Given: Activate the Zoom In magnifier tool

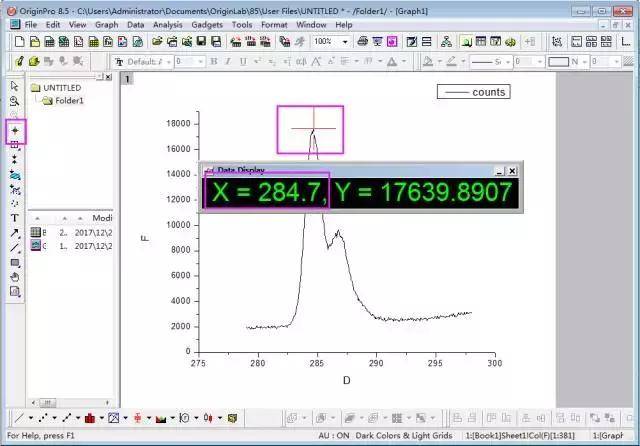Looking at the screenshot, I should tap(15, 101).
